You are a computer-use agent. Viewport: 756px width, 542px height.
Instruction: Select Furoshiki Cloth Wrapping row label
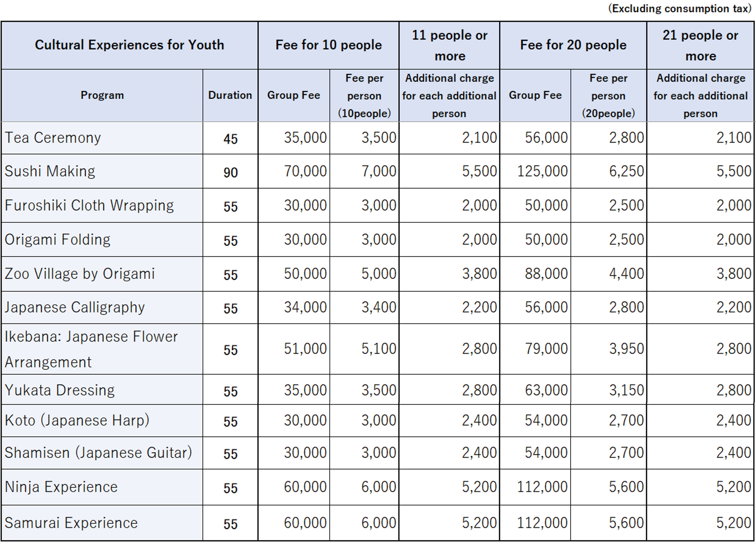pos(102,205)
